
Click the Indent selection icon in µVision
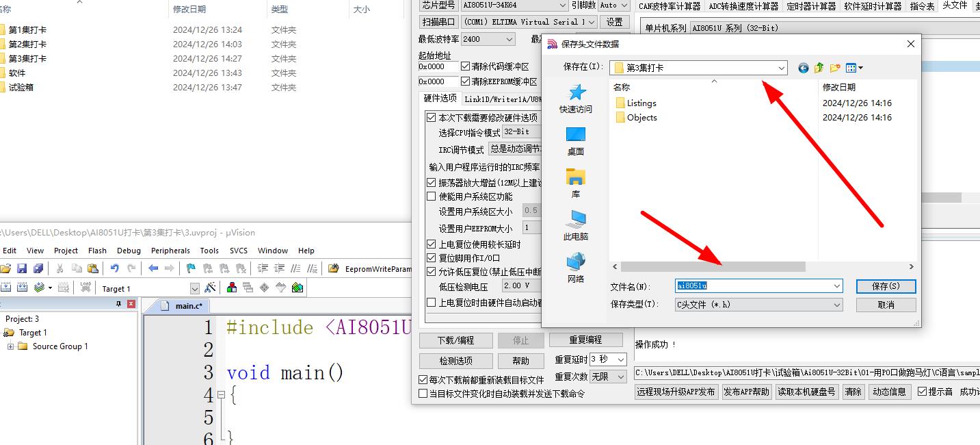click(263, 268)
